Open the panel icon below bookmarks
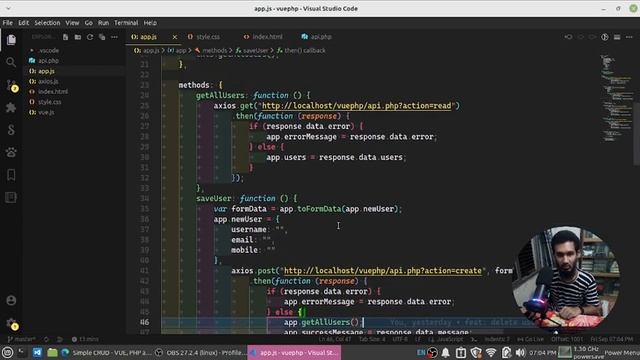This screenshot has height=360, width=640. tap(11, 198)
